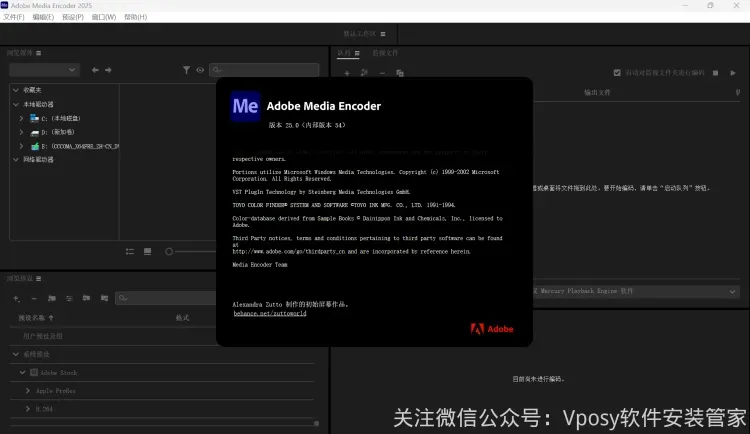Viewport: 750px width, 434px height.
Task: Add source to queue with plus icon
Action: point(347,73)
